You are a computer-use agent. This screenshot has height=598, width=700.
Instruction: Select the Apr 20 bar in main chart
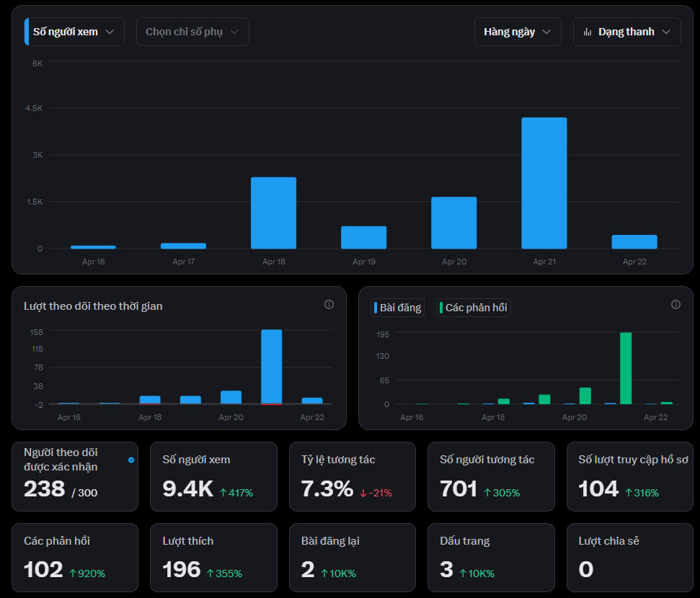point(454,223)
